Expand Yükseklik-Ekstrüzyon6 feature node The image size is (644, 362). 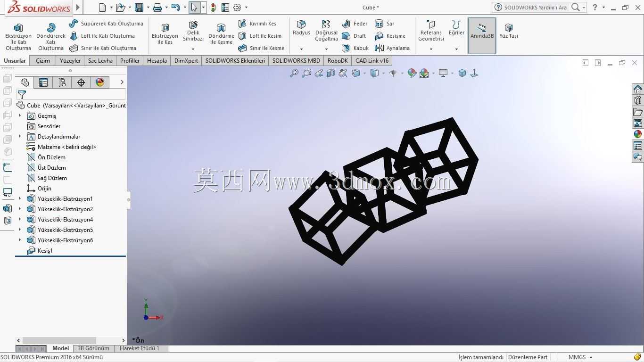pos(20,240)
